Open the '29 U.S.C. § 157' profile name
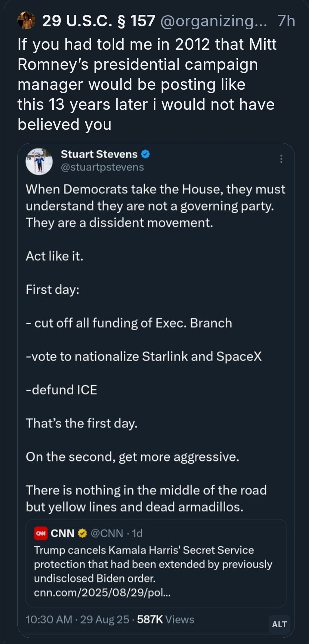309x644 pixels. pyautogui.click(x=99, y=21)
